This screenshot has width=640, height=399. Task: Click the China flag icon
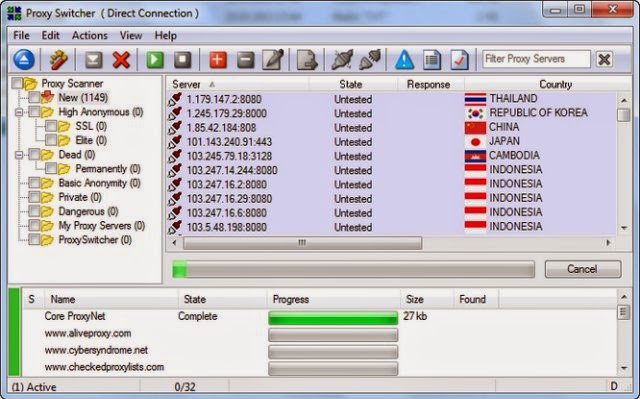point(475,127)
